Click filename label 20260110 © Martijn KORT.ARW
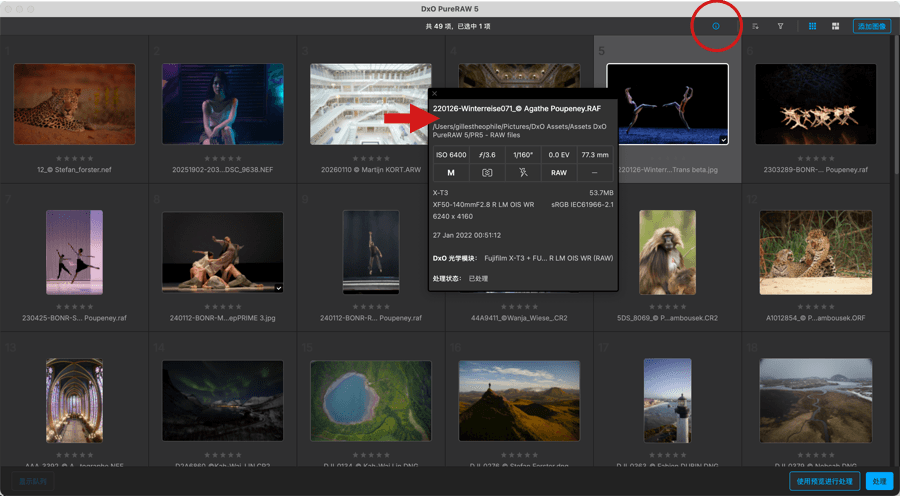 [x=371, y=170]
